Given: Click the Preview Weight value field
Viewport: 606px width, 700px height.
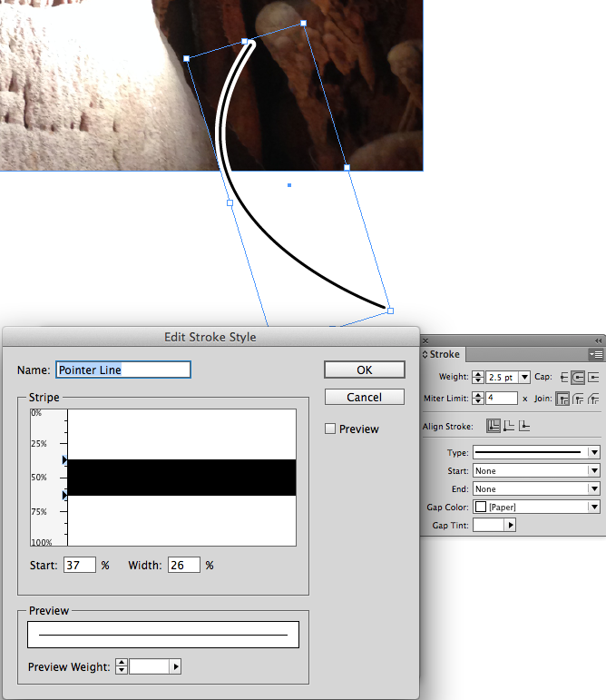Looking at the screenshot, I should [x=150, y=666].
